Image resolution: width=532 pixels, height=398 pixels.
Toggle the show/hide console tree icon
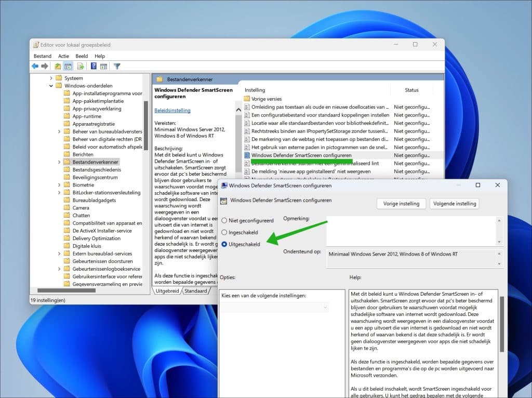68,65
